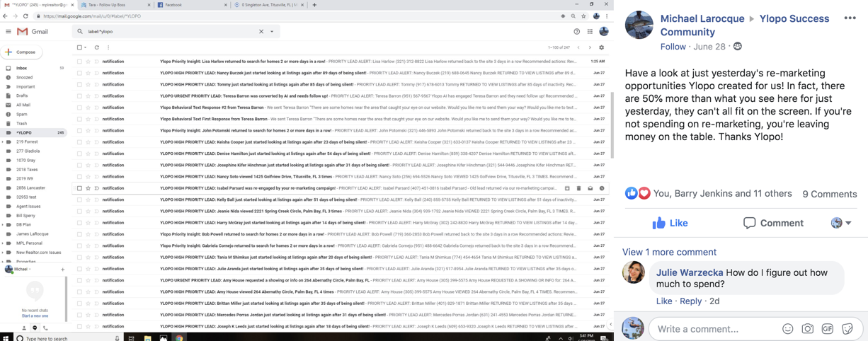The width and height of the screenshot is (868, 341).
Task: Open Michael's Hangouts status dropdown
Action: pyautogui.click(x=30, y=270)
